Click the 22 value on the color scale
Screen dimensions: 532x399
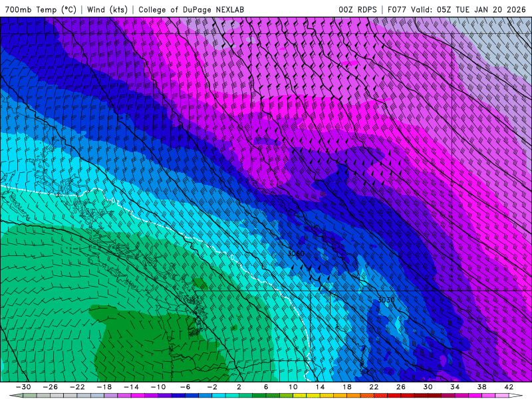374,387
